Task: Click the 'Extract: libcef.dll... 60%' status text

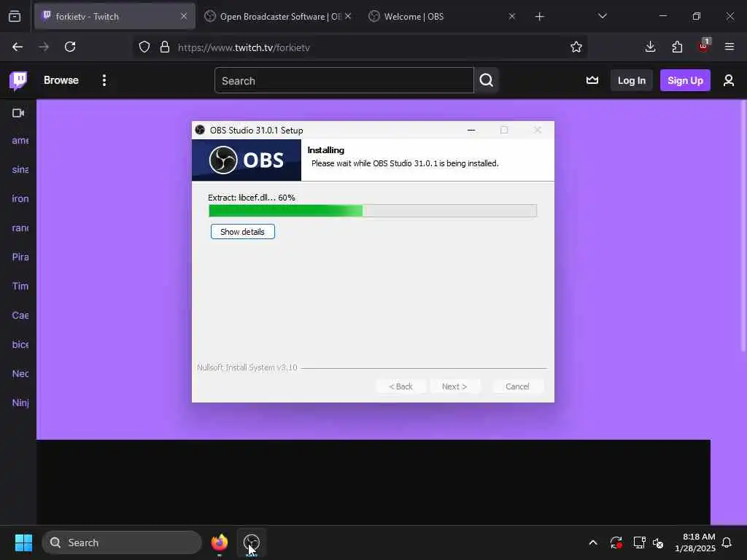Action: pos(252,198)
